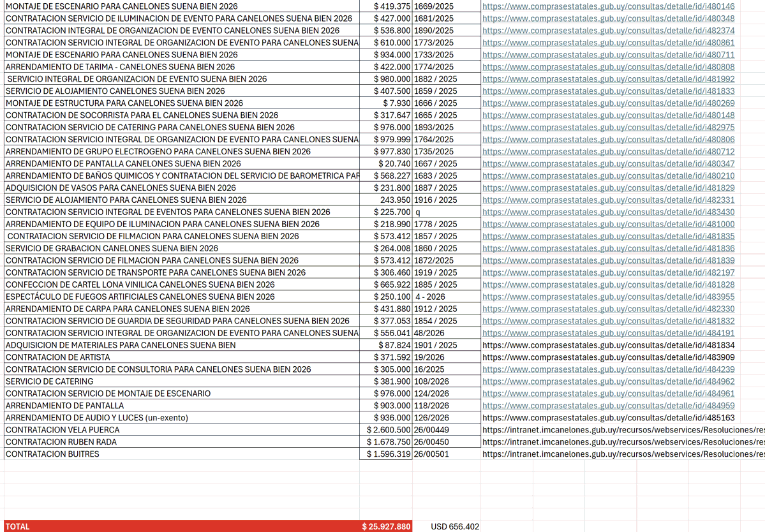The height and width of the screenshot is (532, 765).
Task: Open the link ending in i480348
Action: [609, 18]
